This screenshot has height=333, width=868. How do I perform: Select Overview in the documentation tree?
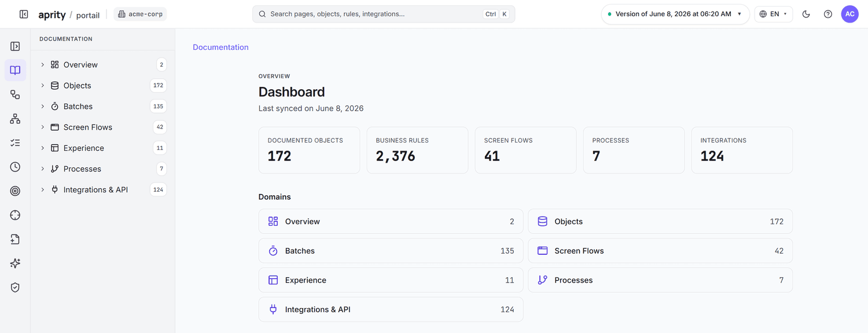[x=80, y=65]
